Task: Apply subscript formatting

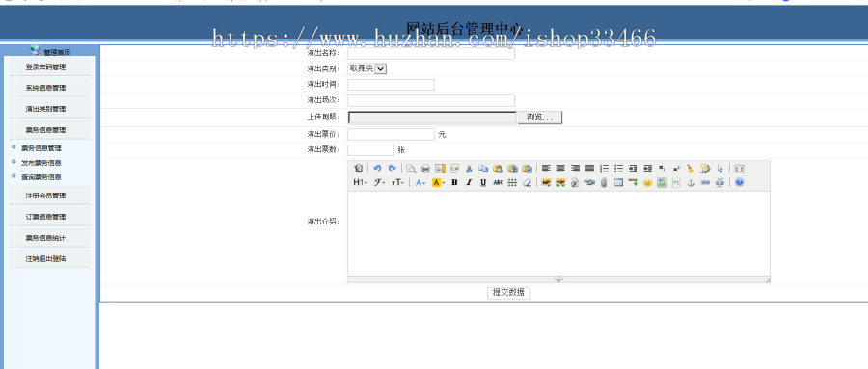Action: pos(662,169)
